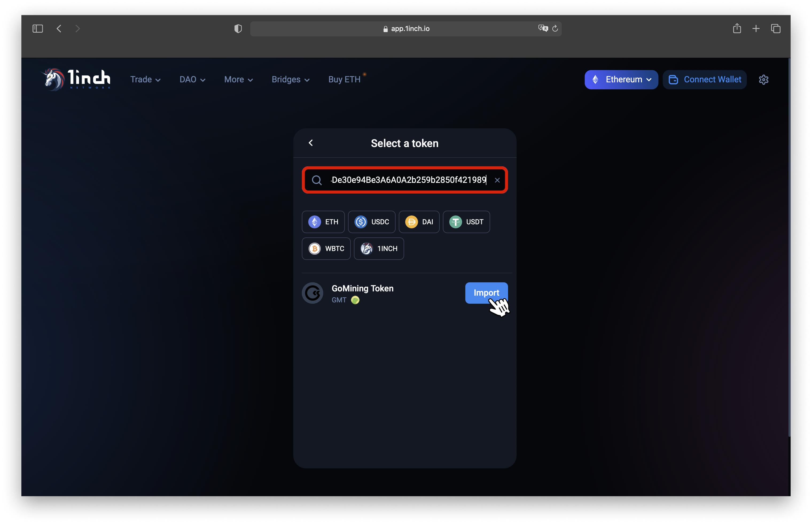Click the translate page icon
This screenshot has width=812, height=524.
(x=543, y=29)
